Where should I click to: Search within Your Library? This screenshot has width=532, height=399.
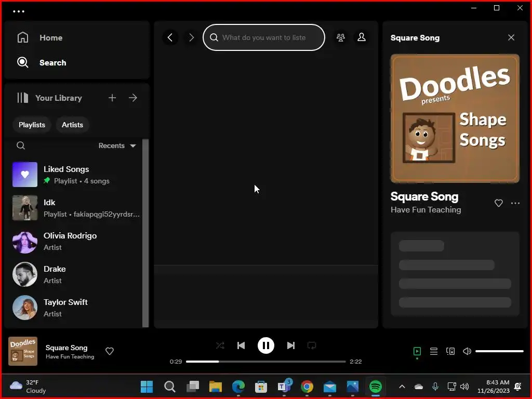point(21,145)
